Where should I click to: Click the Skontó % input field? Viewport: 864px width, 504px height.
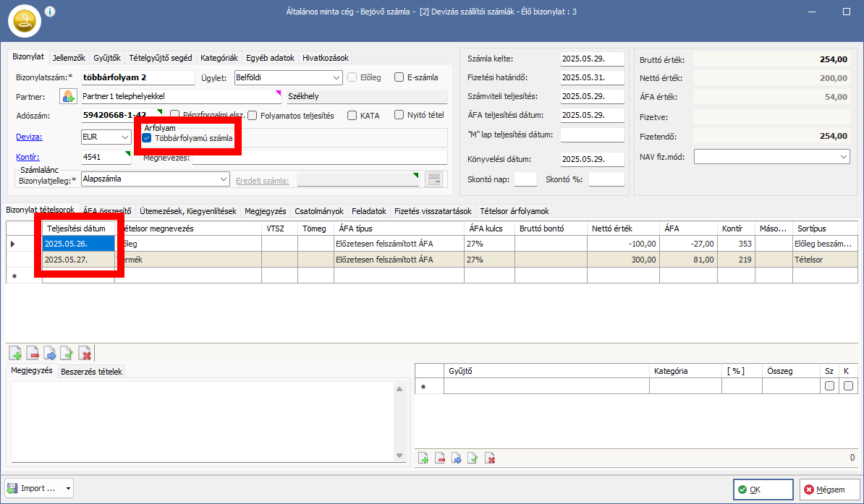[x=606, y=179]
